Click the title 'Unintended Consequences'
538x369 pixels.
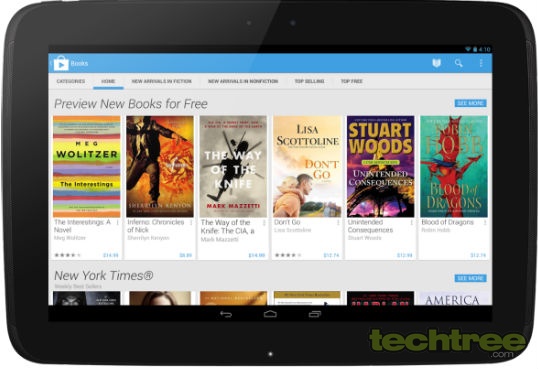370,226
